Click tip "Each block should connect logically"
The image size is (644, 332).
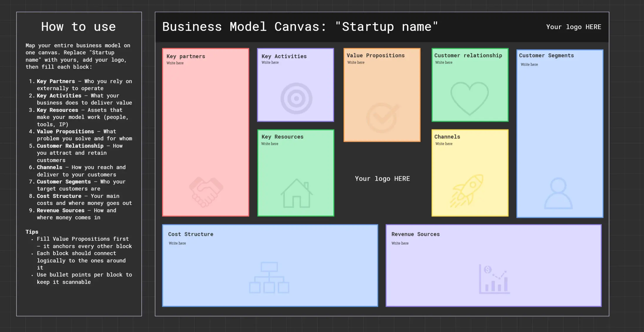81,260
